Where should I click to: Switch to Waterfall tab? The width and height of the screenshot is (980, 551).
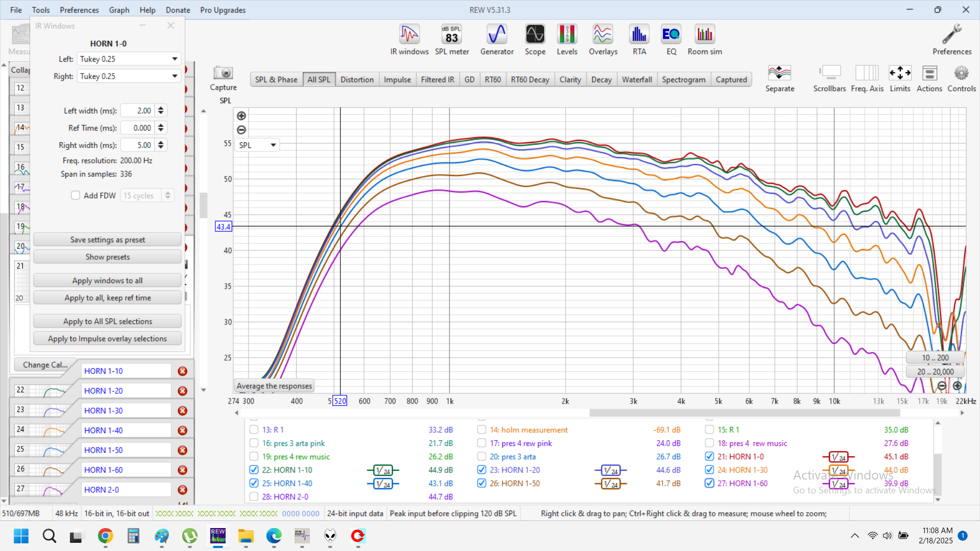point(636,80)
